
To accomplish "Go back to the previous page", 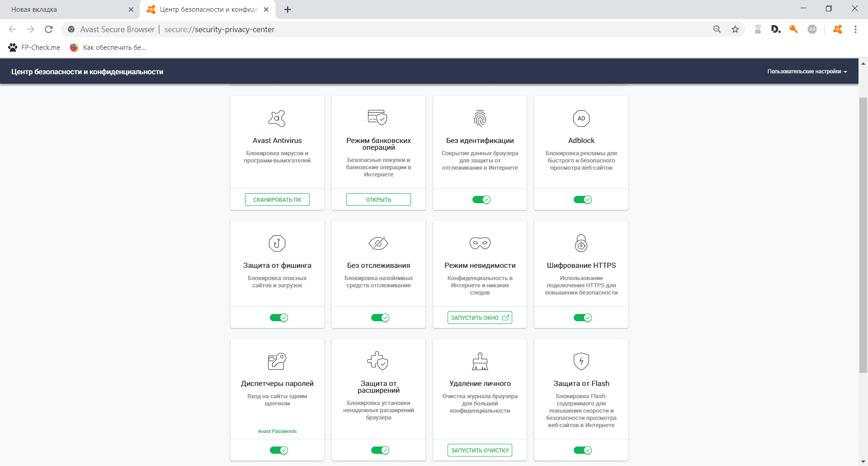I will click(13, 29).
